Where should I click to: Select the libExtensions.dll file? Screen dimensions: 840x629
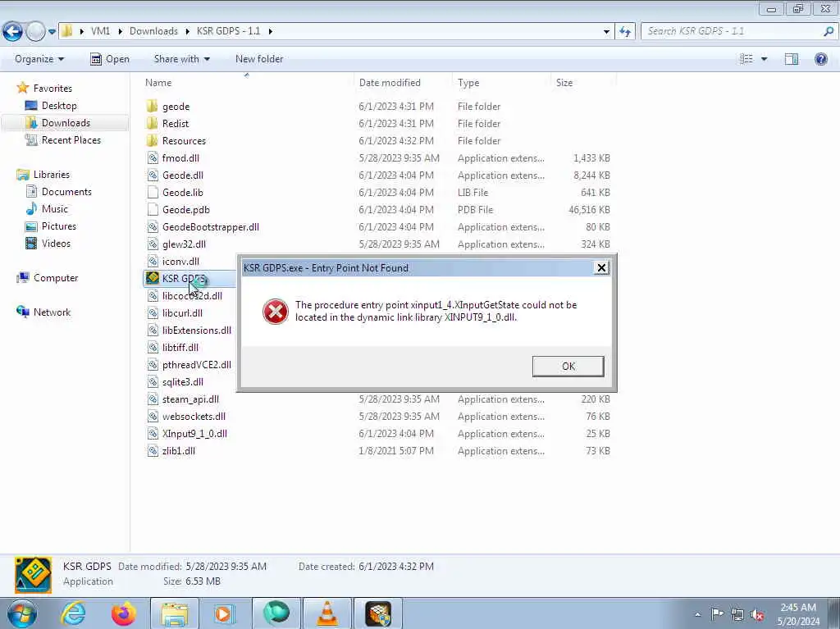[197, 330]
